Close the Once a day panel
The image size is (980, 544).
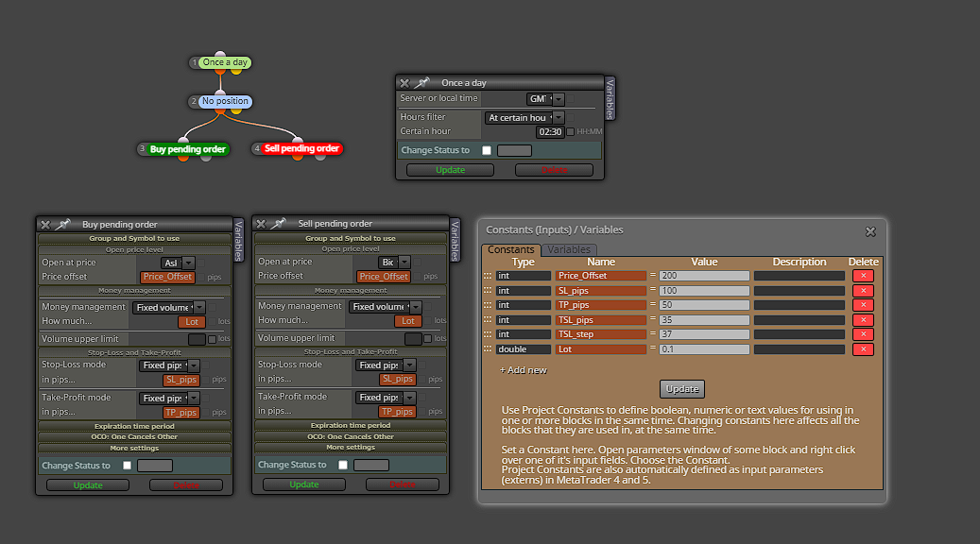404,83
